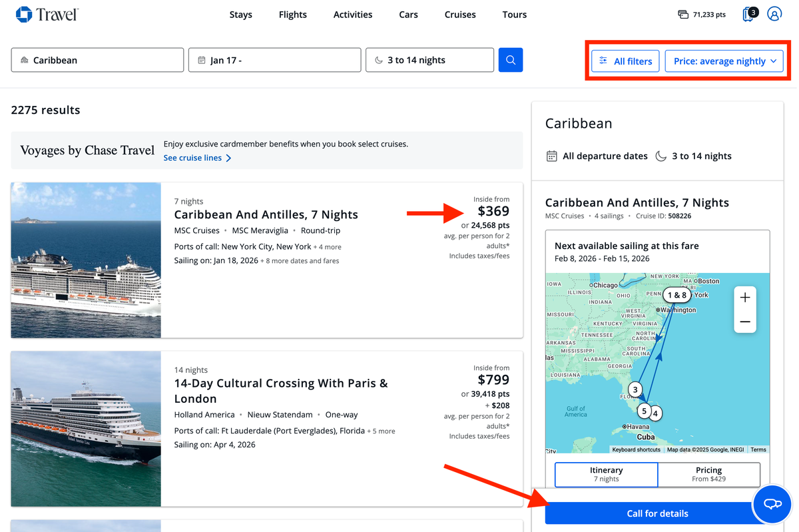
Task: Open the Cruises section
Action: click(x=460, y=15)
